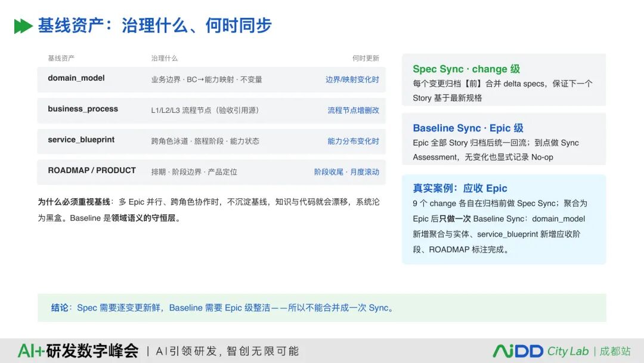Click Epic 全部 Story 归档后统一回流 line
The width and height of the screenshot is (644, 363).
pyautogui.click(x=496, y=143)
